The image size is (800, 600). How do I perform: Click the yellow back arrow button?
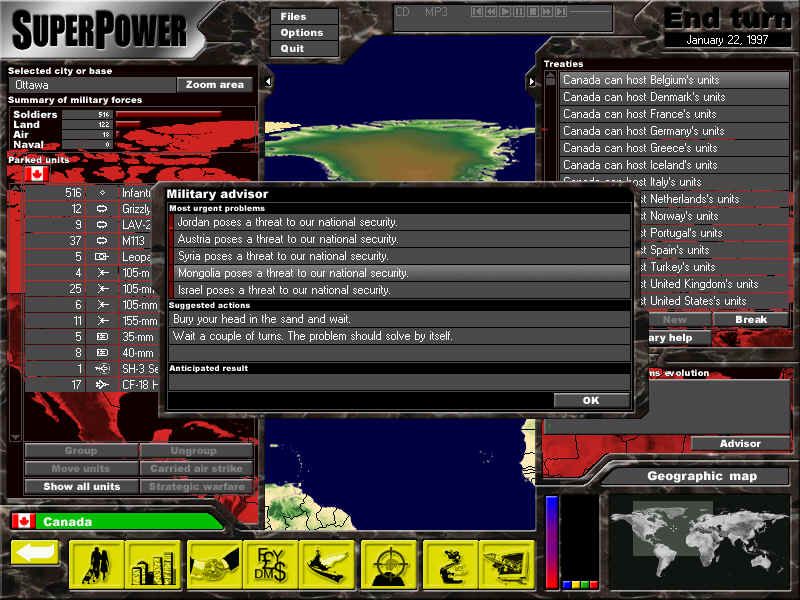click(x=35, y=553)
